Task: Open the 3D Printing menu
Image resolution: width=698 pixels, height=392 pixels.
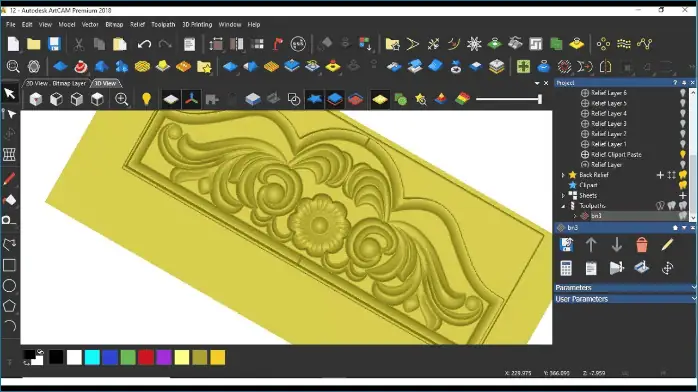Action: click(197, 24)
